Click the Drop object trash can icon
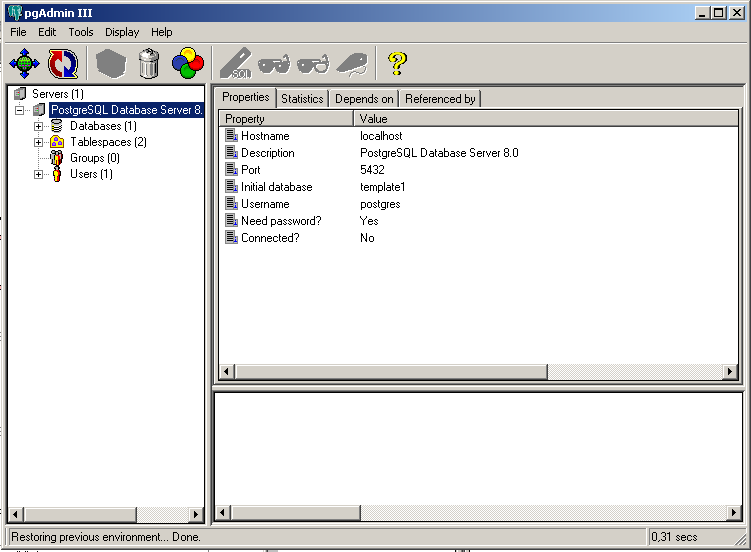Screen dimensions: 751x552 coord(149,63)
